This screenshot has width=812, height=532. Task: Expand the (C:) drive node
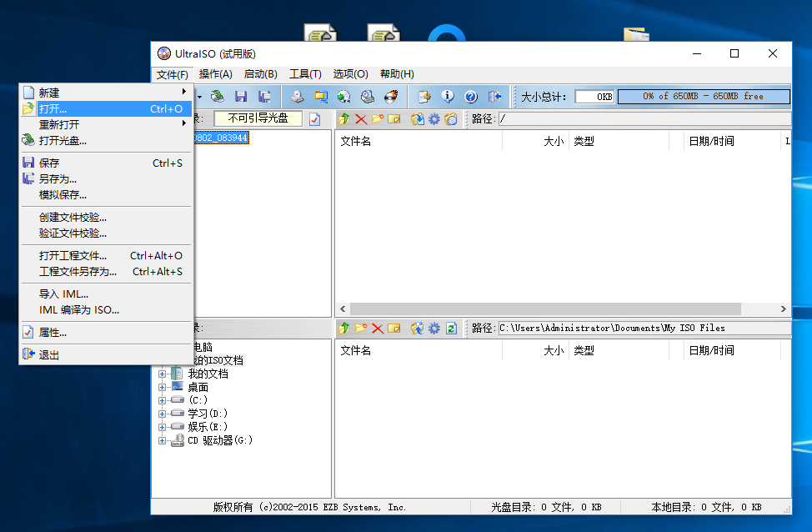tap(162, 400)
